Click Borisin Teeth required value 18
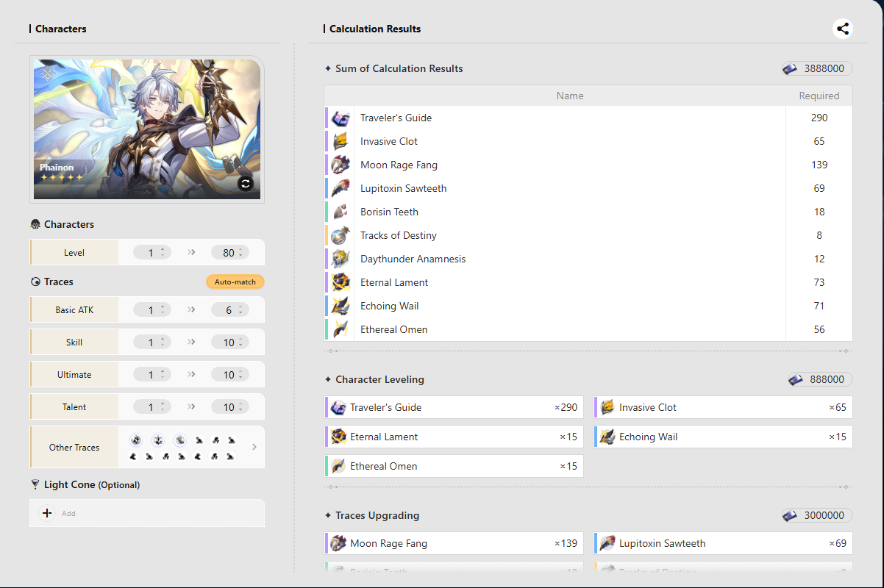This screenshot has height=588, width=884. pos(819,212)
